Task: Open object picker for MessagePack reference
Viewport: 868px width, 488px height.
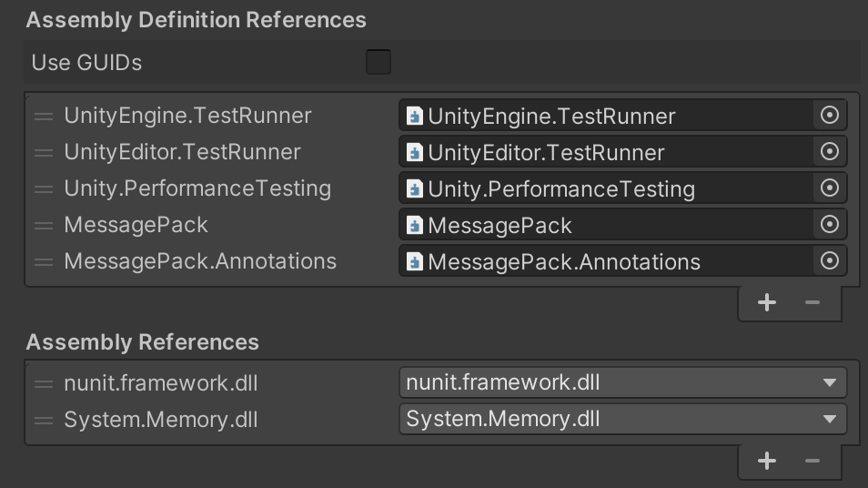Action: 829,225
